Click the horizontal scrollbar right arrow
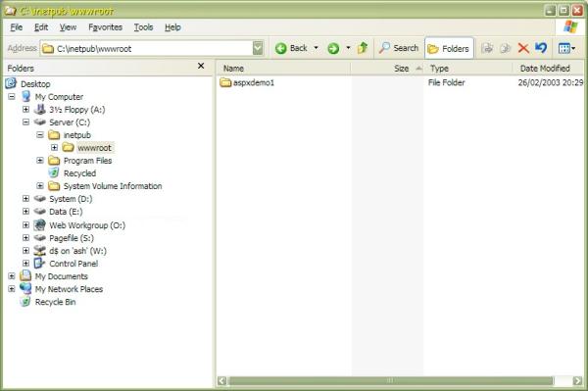588x391 pixels. click(x=577, y=381)
